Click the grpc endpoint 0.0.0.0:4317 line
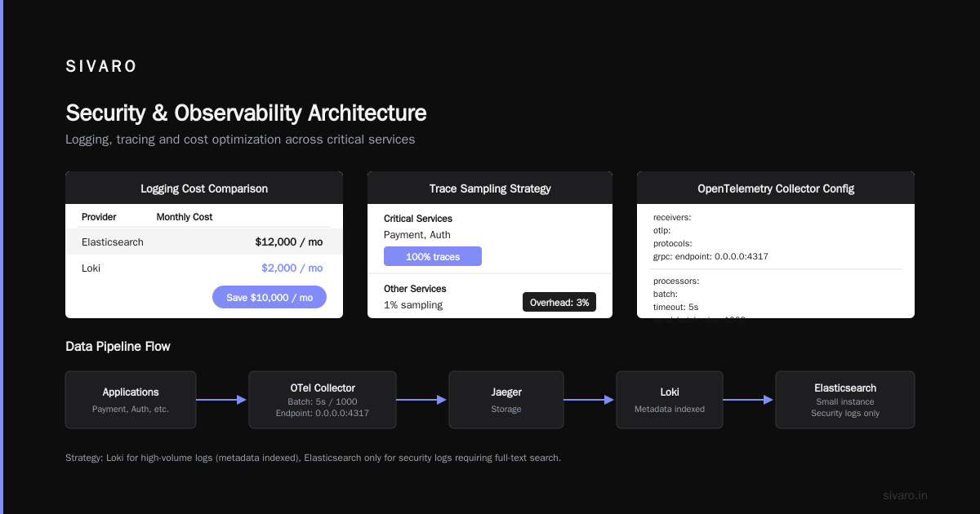This screenshot has height=514, width=980. [x=710, y=256]
